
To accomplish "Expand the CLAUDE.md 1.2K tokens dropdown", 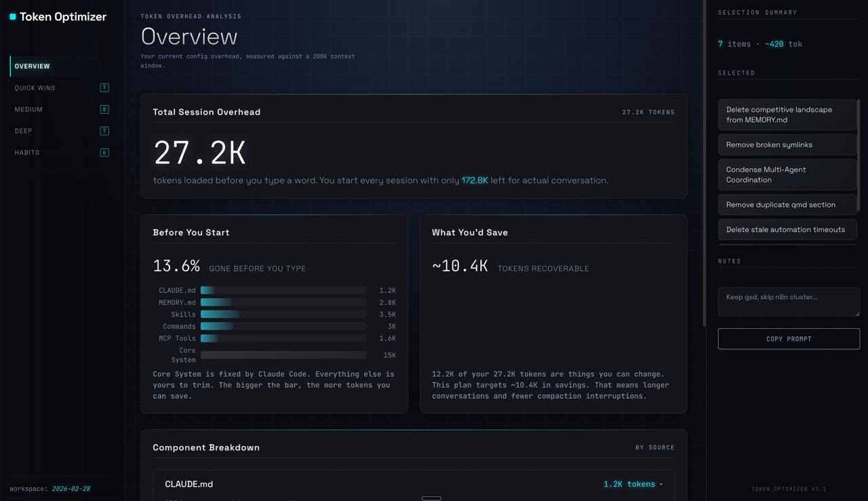I will click(x=632, y=484).
